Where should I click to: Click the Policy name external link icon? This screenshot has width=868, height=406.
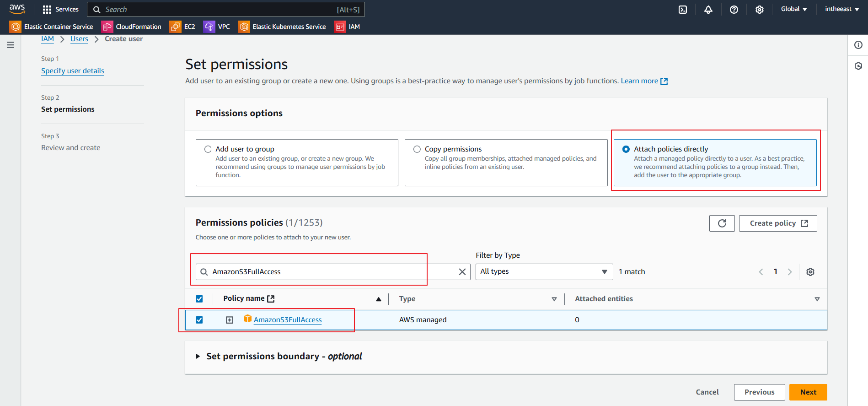point(271,299)
